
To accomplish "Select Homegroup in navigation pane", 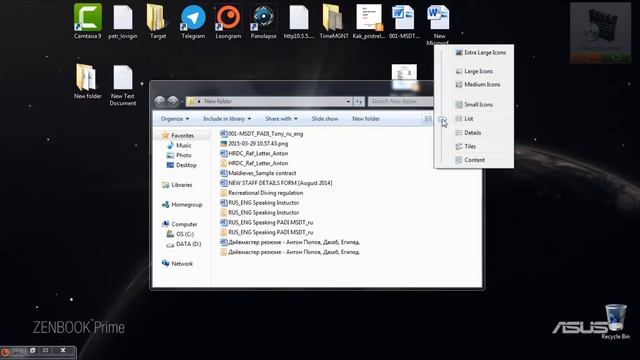I will click(182, 204).
